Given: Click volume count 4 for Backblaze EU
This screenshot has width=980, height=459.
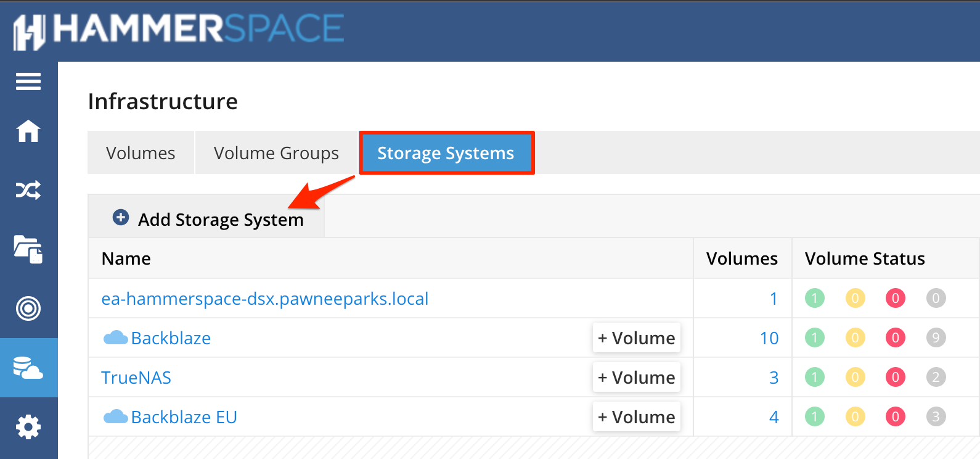Looking at the screenshot, I should [x=774, y=417].
